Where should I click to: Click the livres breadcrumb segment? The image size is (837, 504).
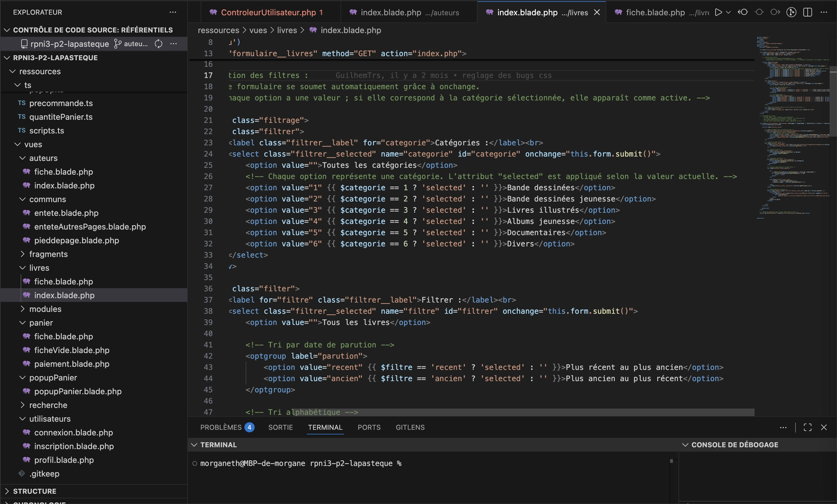287,30
